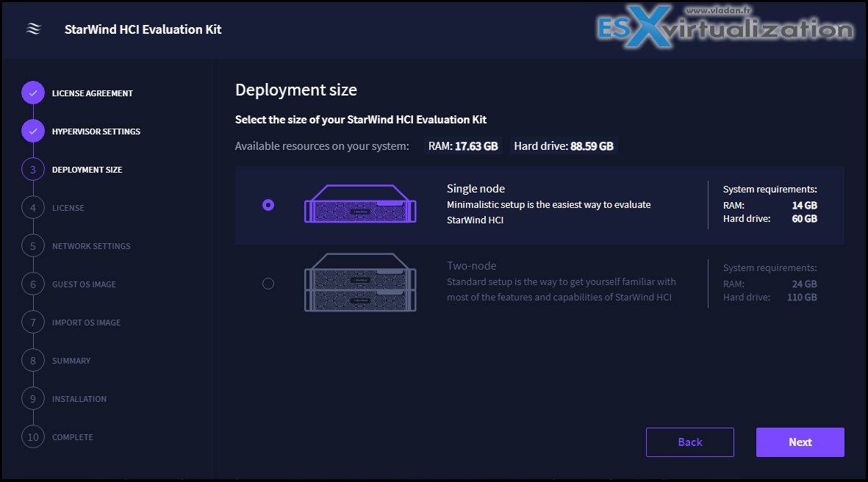Image resolution: width=868 pixels, height=482 pixels.
Task: Click the single node server illustration
Action: tap(360, 205)
